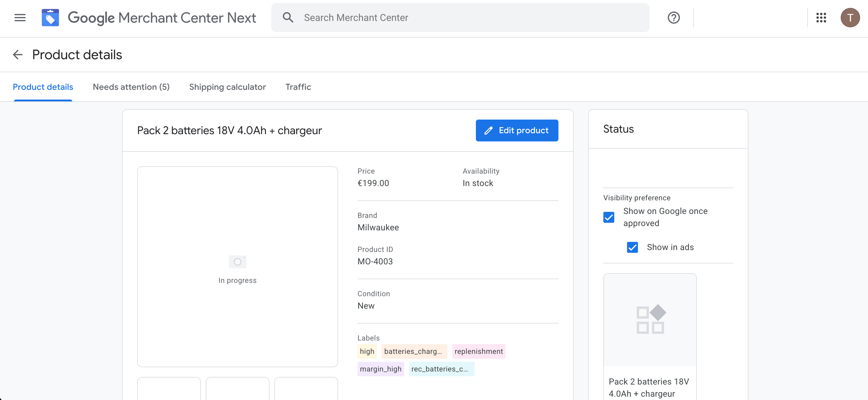The height and width of the screenshot is (400, 868).
Task: Click the main product image area
Action: tap(237, 266)
